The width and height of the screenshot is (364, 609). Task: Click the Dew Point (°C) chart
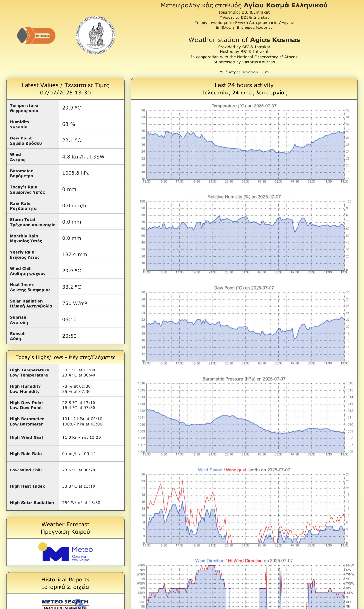245,327
